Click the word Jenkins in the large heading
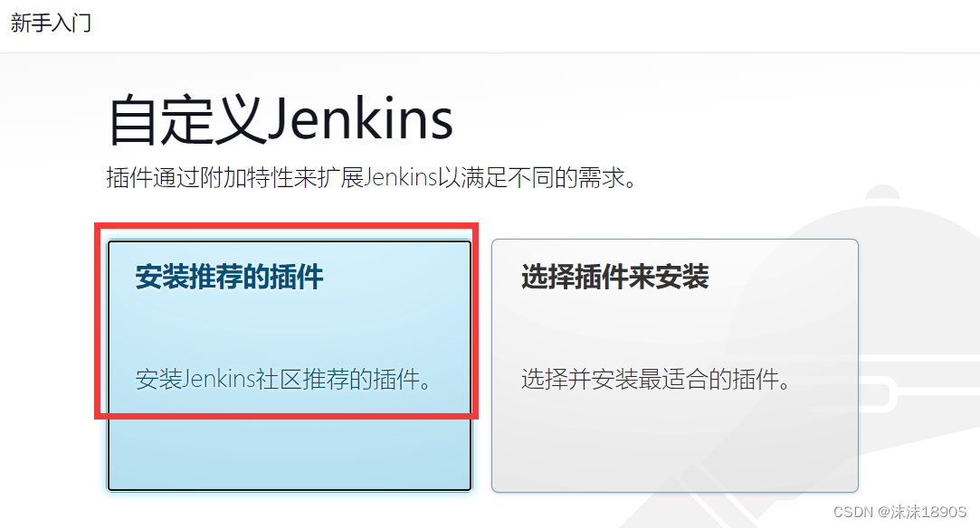 coord(360,120)
